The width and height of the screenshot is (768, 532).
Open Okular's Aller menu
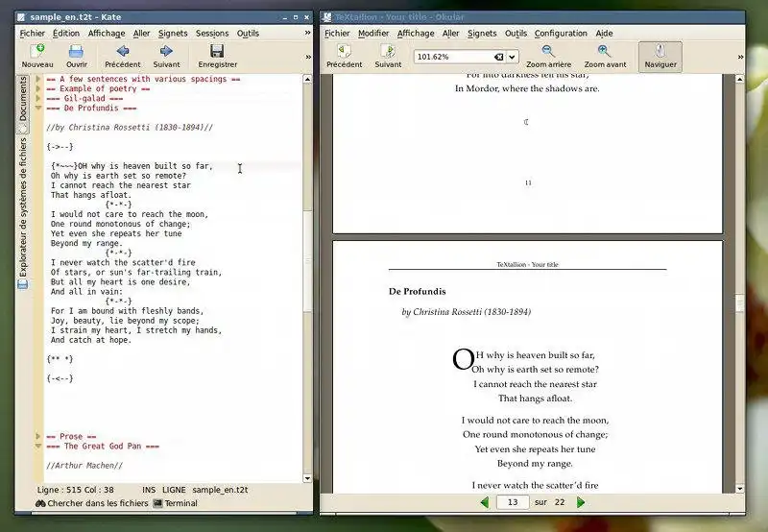click(450, 33)
